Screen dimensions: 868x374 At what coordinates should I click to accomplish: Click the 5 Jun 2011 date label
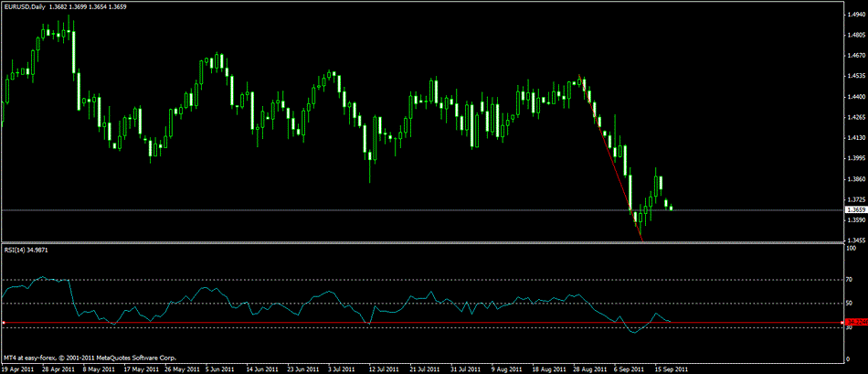click(x=222, y=369)
